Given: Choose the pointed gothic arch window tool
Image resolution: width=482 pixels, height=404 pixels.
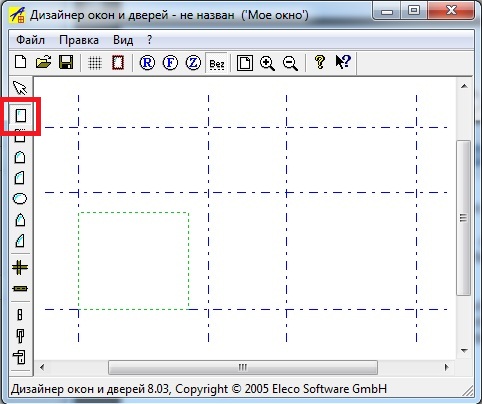Looking at the screenshot, I should (20, 220).
